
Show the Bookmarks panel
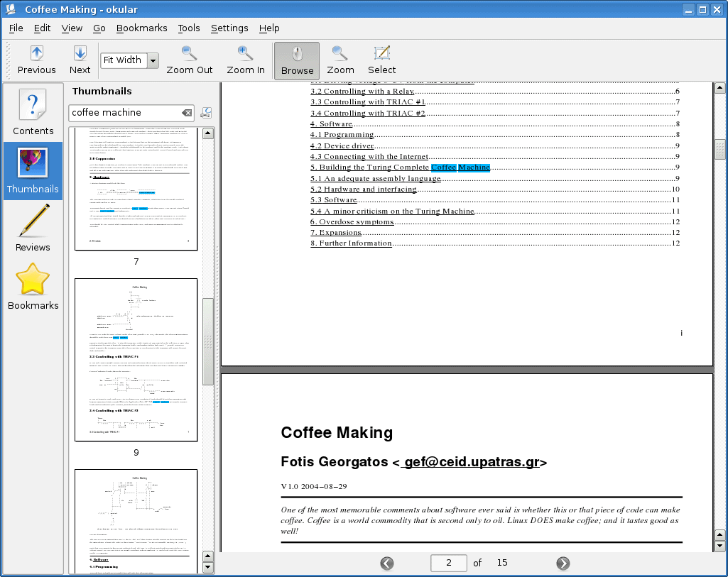coord(33,285)
